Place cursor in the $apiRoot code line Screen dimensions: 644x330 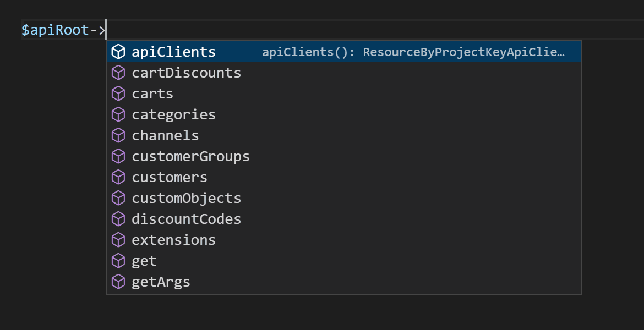(x=330, y=30)
